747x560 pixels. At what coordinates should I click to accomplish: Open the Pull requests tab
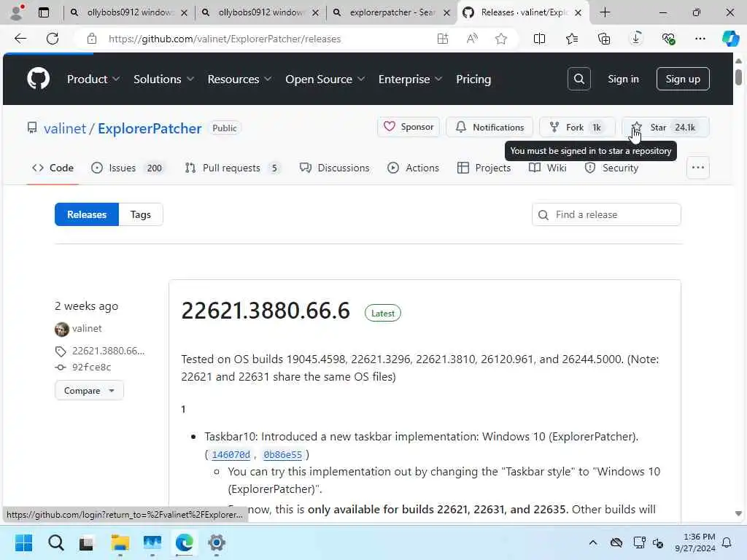(x=233, y=168)
